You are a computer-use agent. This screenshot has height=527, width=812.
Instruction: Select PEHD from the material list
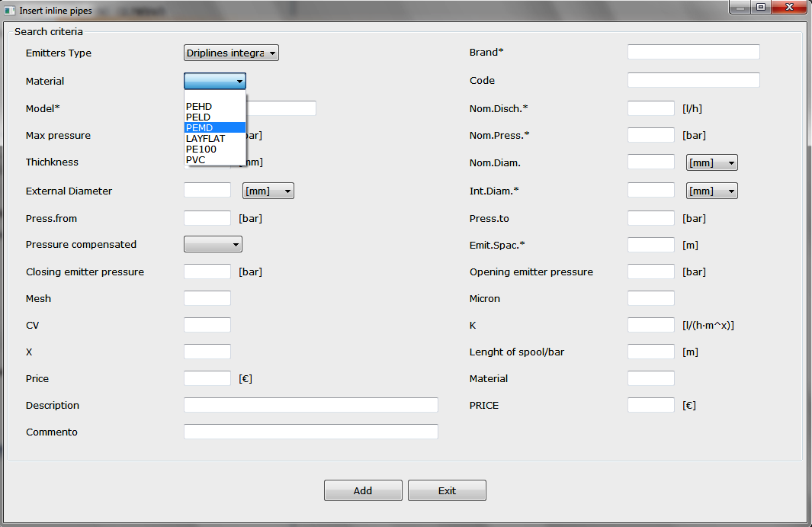(x=199, y=106)
